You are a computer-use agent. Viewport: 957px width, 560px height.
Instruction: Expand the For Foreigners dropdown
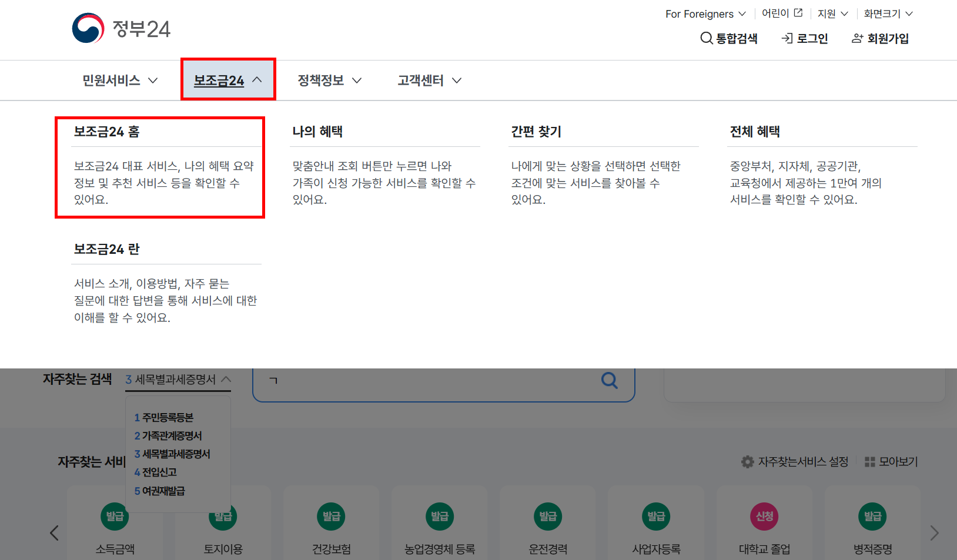click(705, 14)
